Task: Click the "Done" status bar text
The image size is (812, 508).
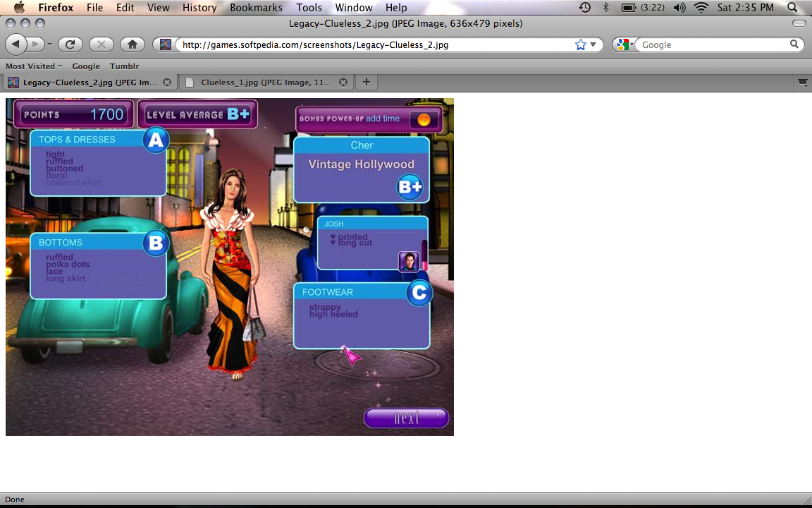Action: click(15, 500)
